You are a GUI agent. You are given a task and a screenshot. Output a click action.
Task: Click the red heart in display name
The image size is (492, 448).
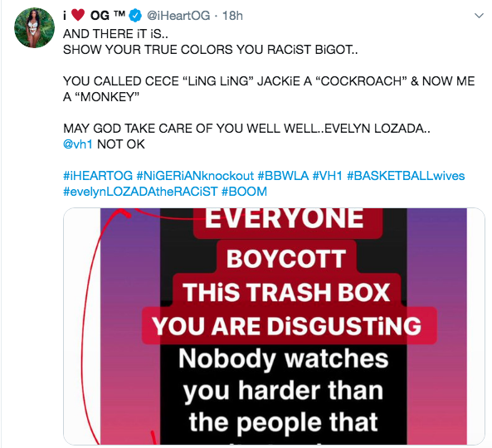click(x=78, y=15)
